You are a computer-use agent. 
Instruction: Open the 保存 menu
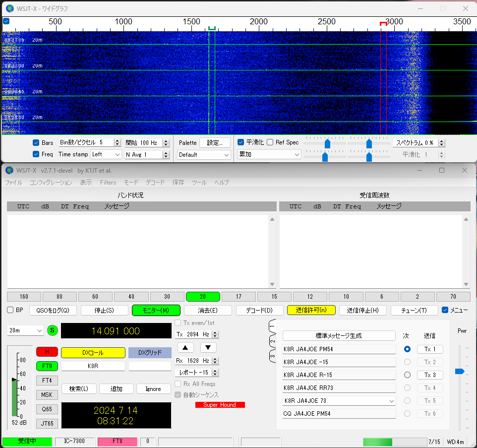tap(178, 182)
